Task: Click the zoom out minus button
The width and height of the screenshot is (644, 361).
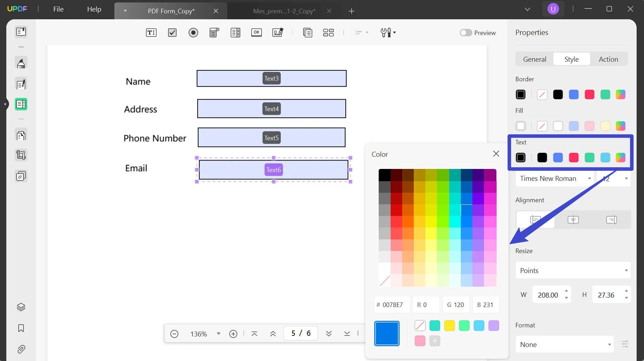Action: point(174,334)
